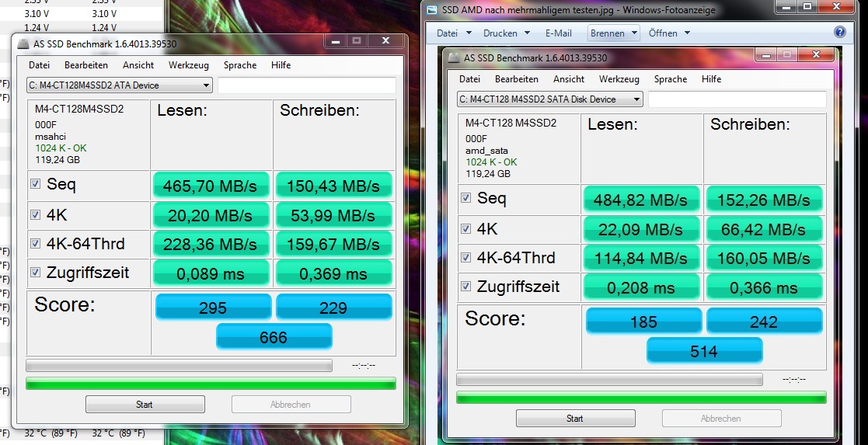The height and width of the screenshot is (445, 868).
Task: Click the gray progress bar in left window
Action: tap(179, 365)
